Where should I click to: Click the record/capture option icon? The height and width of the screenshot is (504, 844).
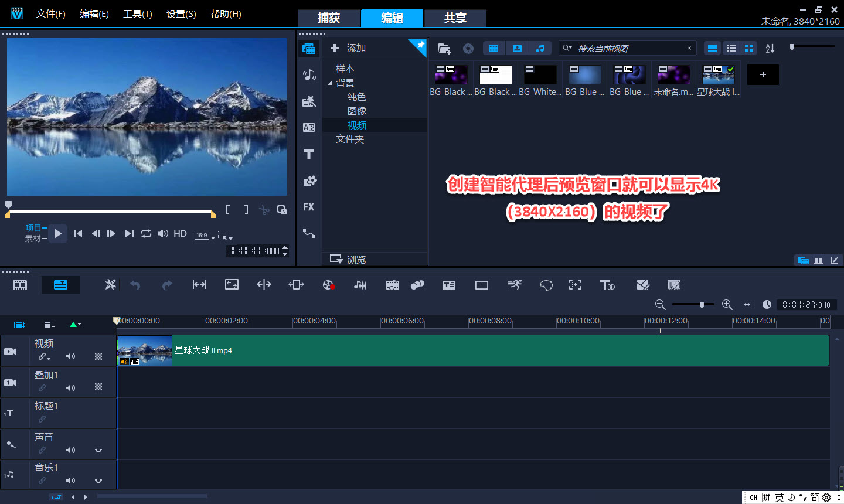pos(328,285)
